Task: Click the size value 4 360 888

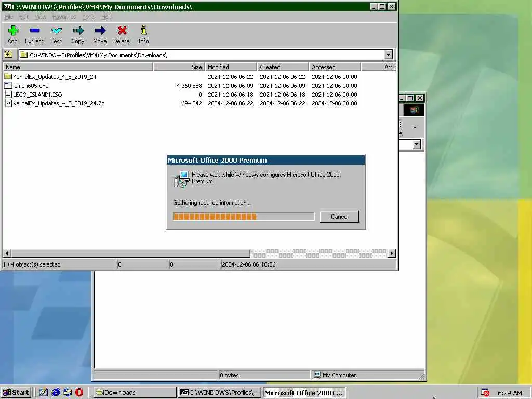Action: pos(189,86)
